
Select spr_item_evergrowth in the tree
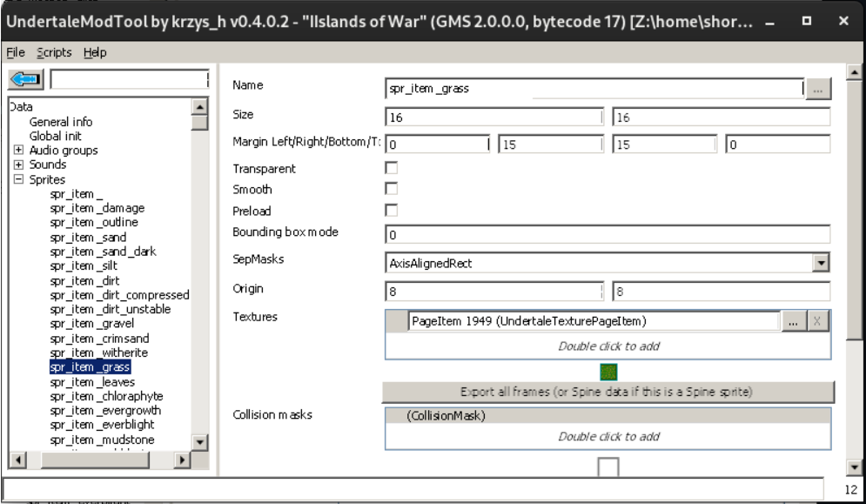[x=105, y=411]
